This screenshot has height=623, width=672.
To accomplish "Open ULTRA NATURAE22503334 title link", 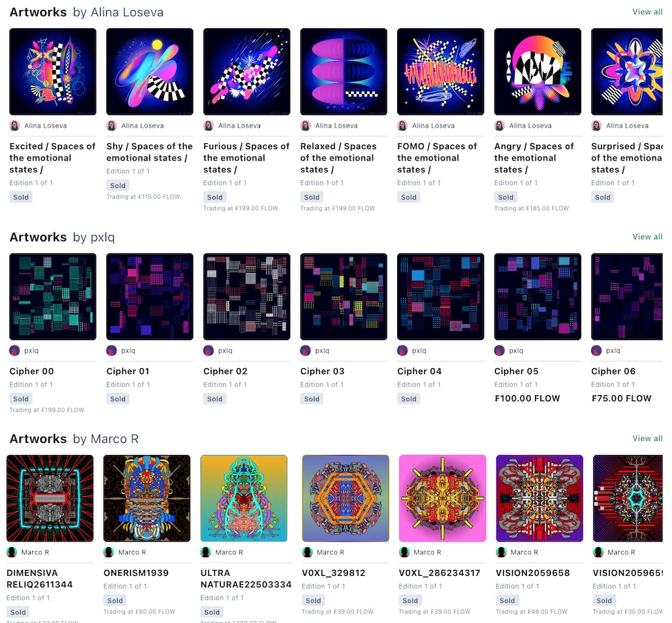I will [246, 579].
